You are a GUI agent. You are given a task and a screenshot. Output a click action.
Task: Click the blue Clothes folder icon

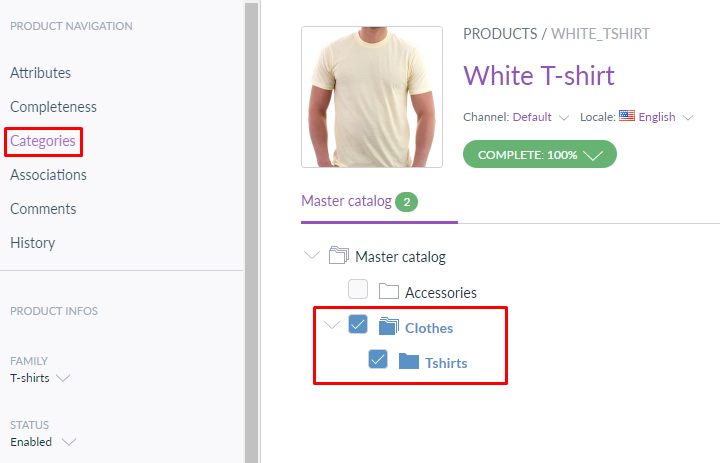(388, 326)
